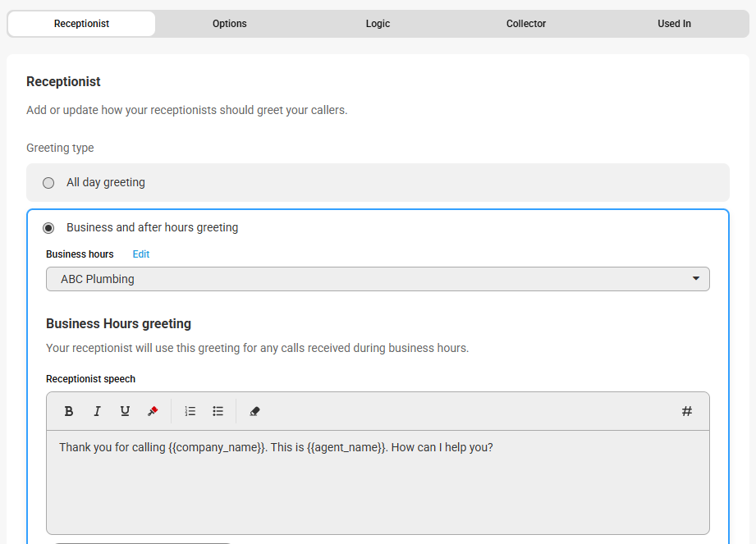This screenshot has height=544, width=756.
Task: Open the highlight color marker tool
Action: (153, 411)
